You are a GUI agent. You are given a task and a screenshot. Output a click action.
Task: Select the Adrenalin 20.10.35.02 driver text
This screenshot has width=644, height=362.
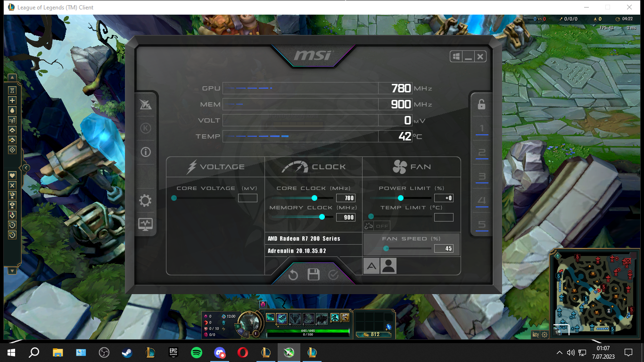pos(297,251)
